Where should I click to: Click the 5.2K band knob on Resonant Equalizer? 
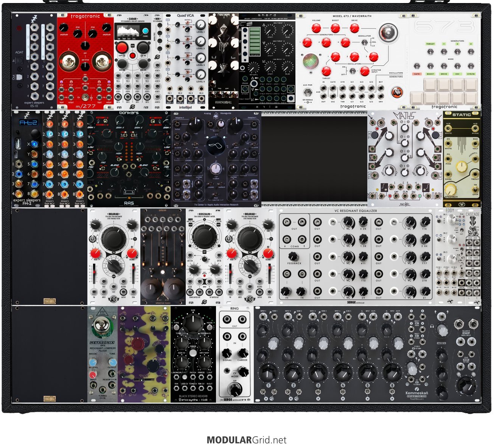coord(363,222)
